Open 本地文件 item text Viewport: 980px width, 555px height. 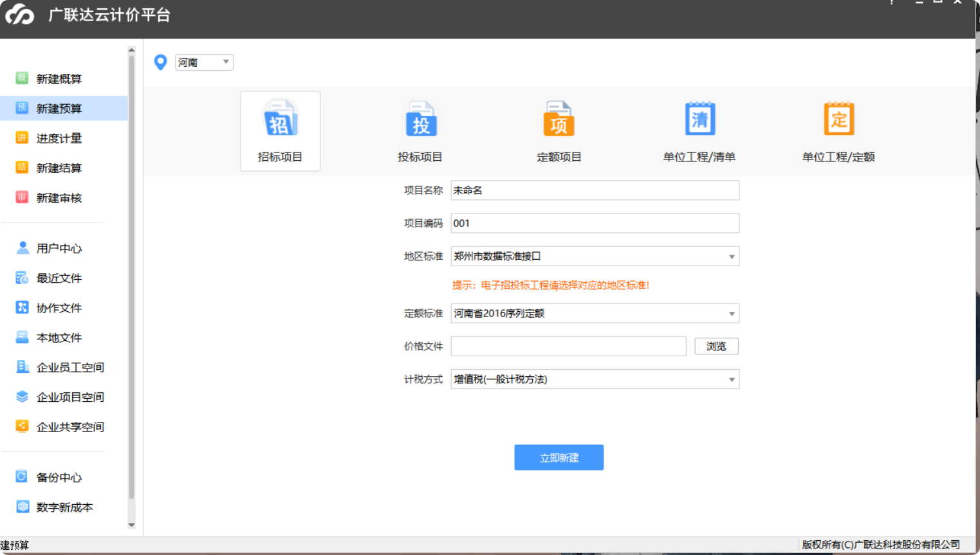pyautogui.click(x=59, y=338)
